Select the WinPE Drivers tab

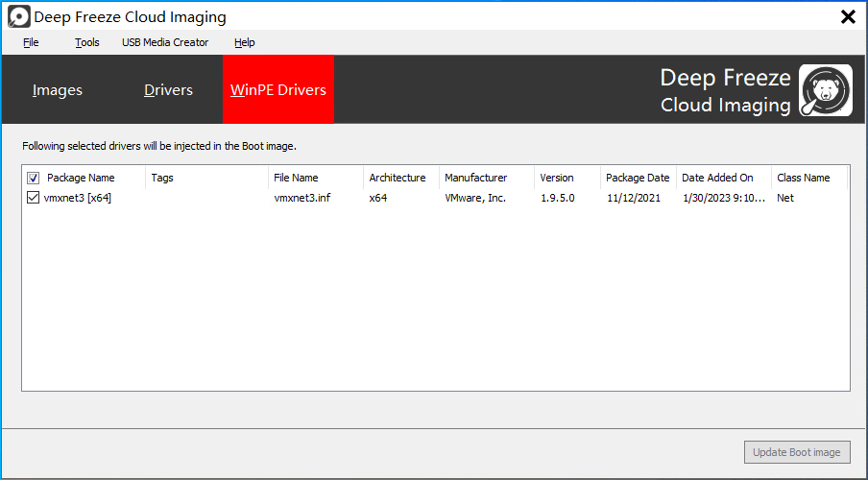(x=278, y=89)
